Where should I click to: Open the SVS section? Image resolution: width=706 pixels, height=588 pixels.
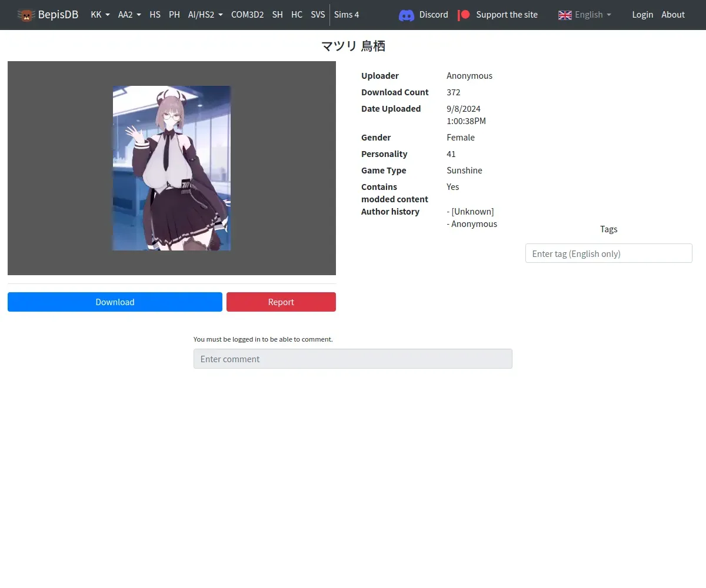click(x=318, y=15)
